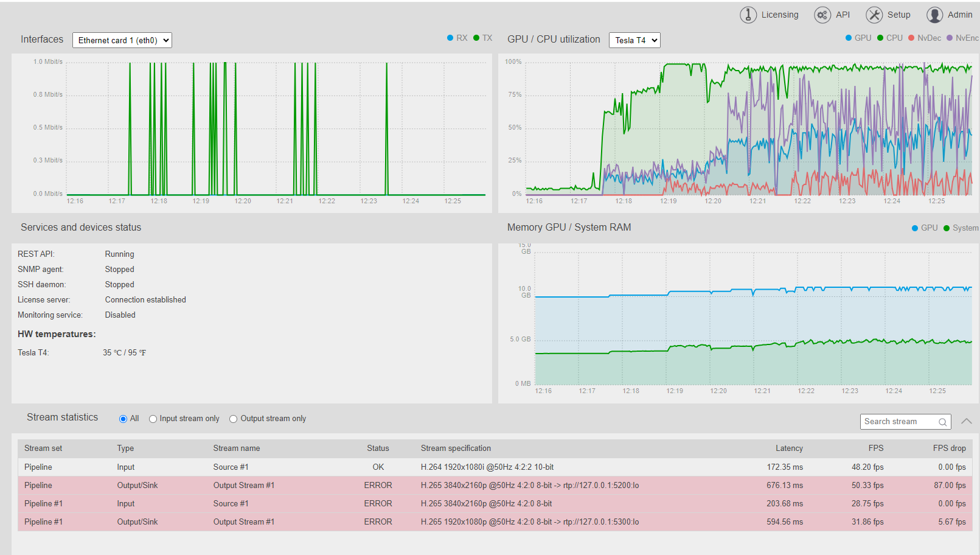
Task: Click the search magnifier icon
Action: pos(942,422)
